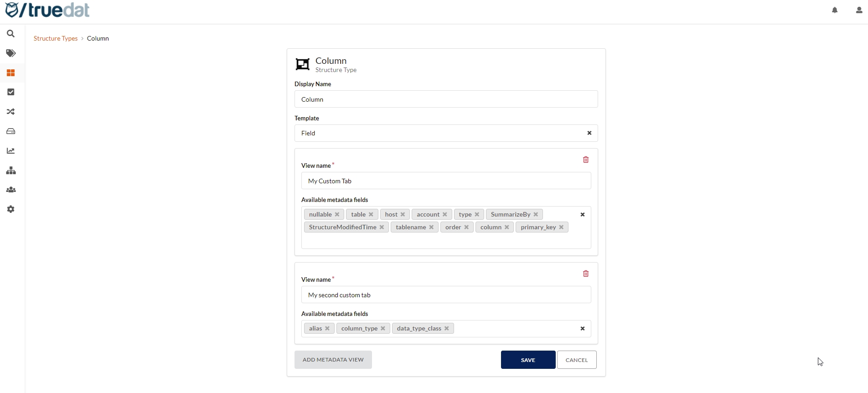This screenshot has height=393, width=868.
Task: Delete the My second custom tab view
Action: 586,274
